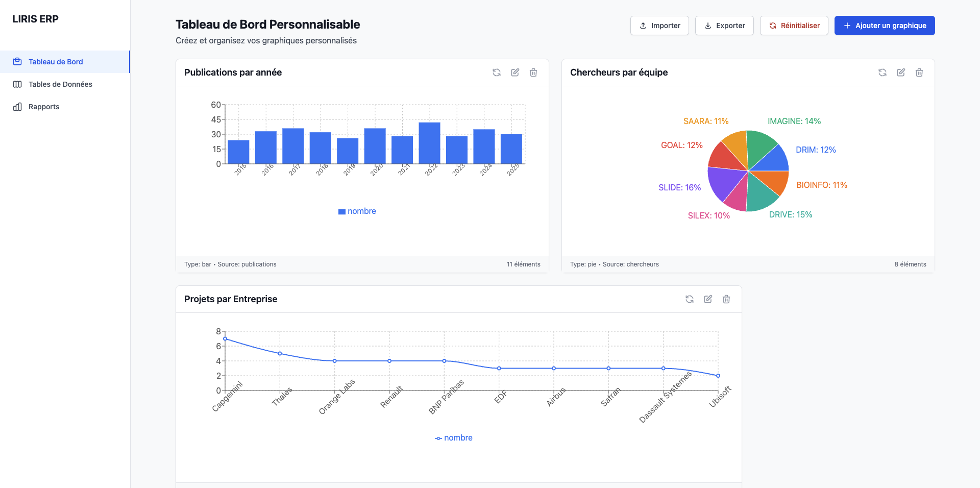This screenshot has width=980, height=488.
Task: Delete the Projets par Entreprise chart
Action: click(x=726, y=299)
